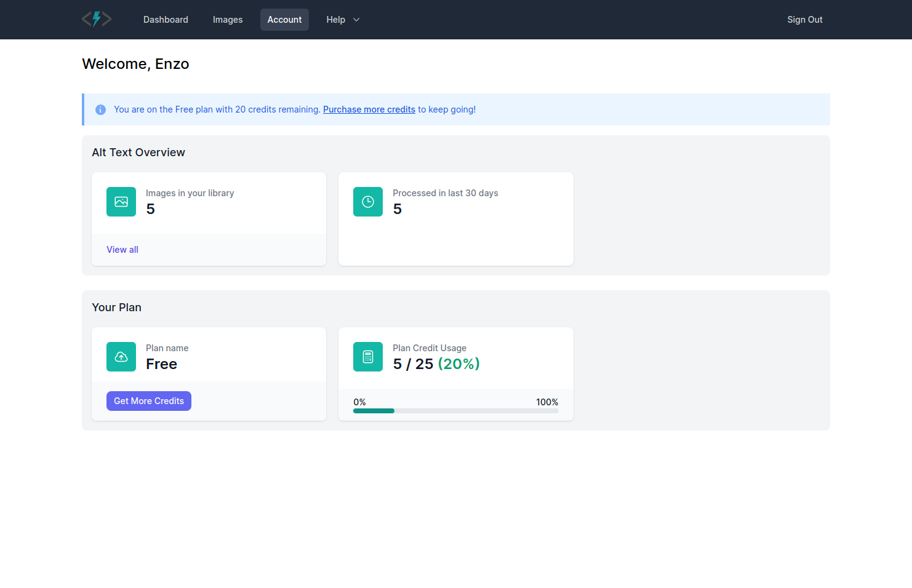Sign out of the account
Image resolution: width=912 pixels, height=588 pixels.
(x=805, y=20)
